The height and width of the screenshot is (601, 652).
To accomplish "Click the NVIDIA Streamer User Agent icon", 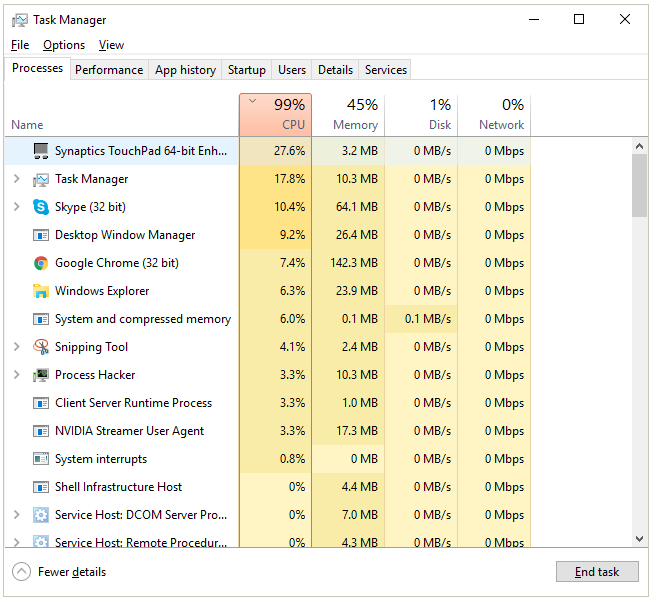I will [x=41, y=431].
